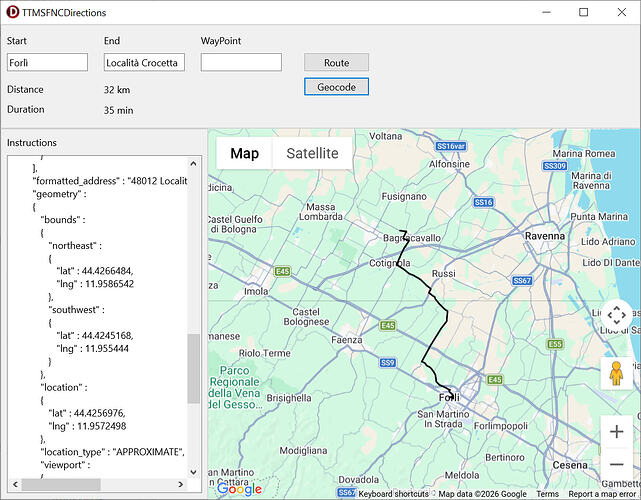Click the Route button
Screen dimensions: 641x500
[336, 63]
